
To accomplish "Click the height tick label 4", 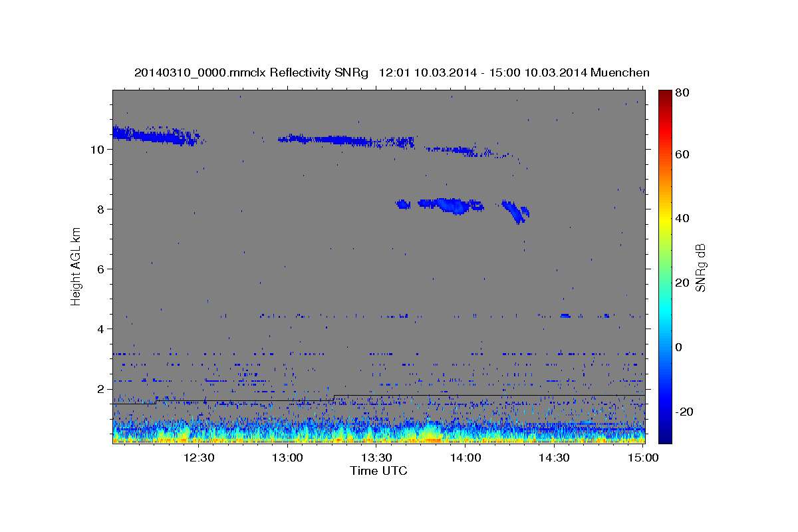I will (100, 329).
